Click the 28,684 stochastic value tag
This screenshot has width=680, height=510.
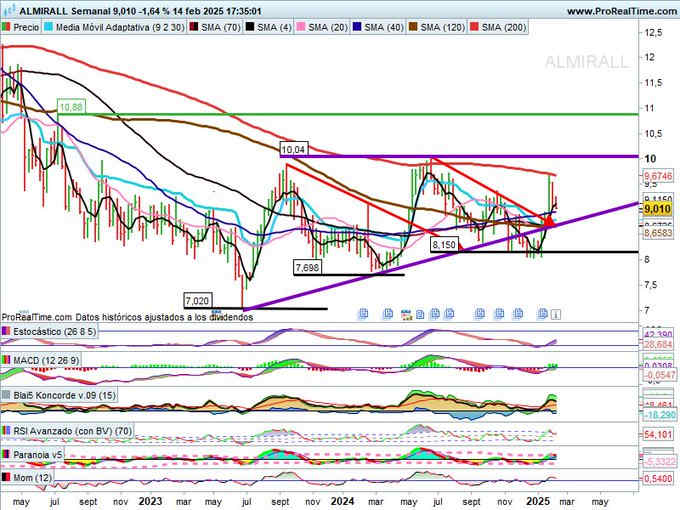pyautogui.click(x=658, y=344)
